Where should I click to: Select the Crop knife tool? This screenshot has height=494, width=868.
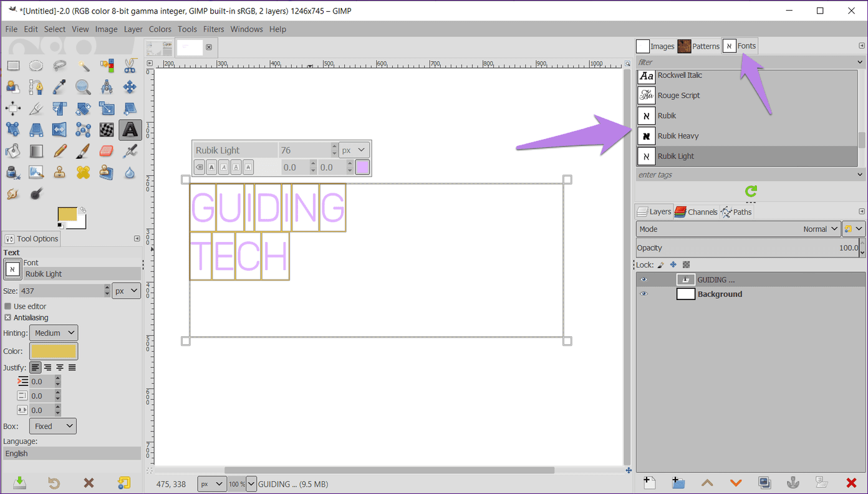pos(37,109)
